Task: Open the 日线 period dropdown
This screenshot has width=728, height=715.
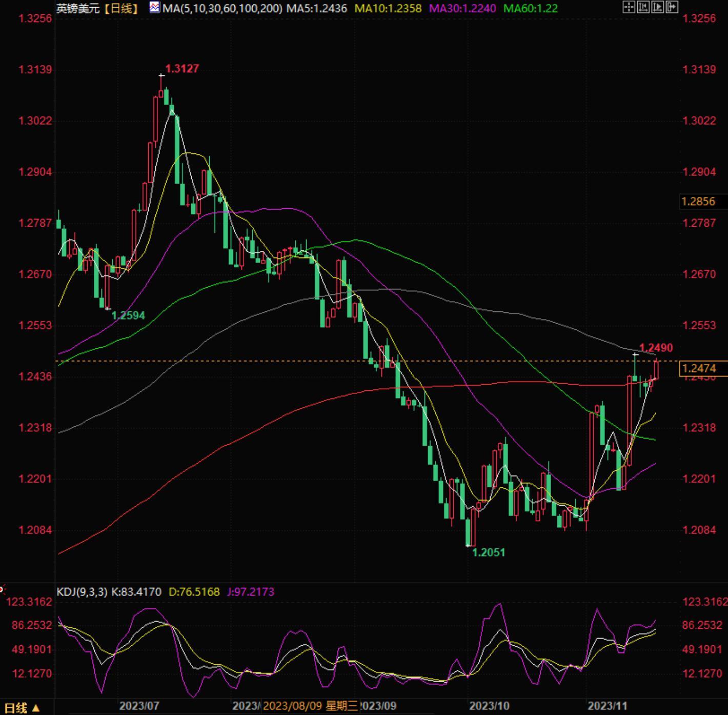Action: pos(22,708)
